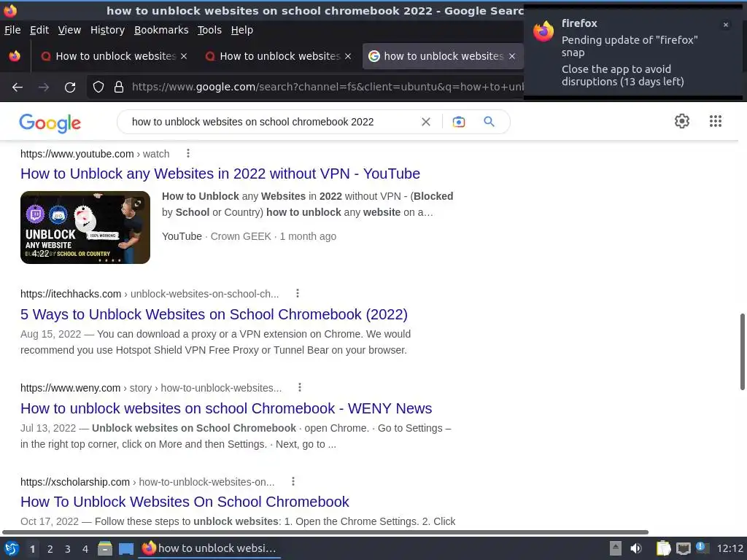747x560 pixels.
Task: Click the horizontal page scrollbar
Action: pyautogui.click(x=325, y=532)
